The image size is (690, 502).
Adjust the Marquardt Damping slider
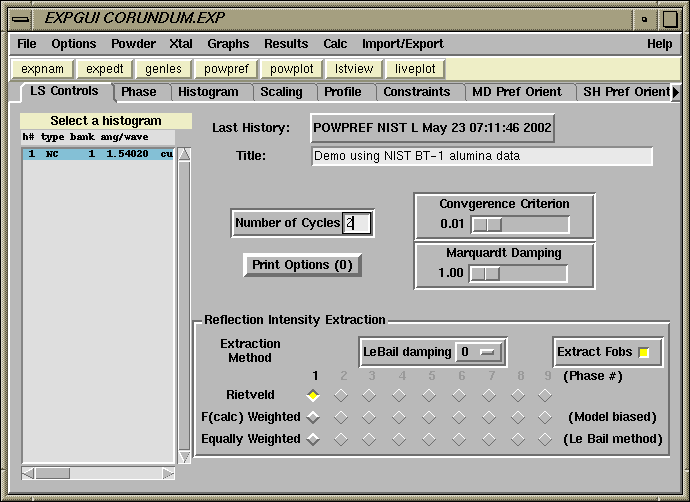pyautogui.click(x=518, y=274)
